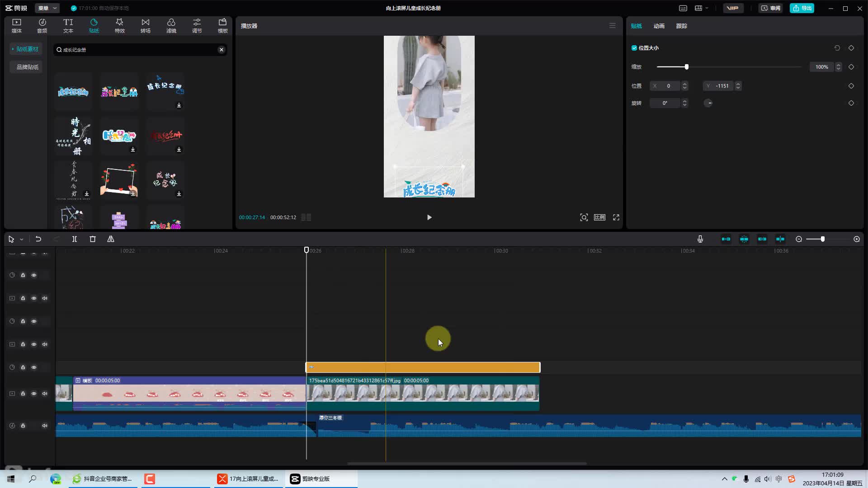
Task: Expand the selection tool dropdown arrow
Action: coord(21,239)
